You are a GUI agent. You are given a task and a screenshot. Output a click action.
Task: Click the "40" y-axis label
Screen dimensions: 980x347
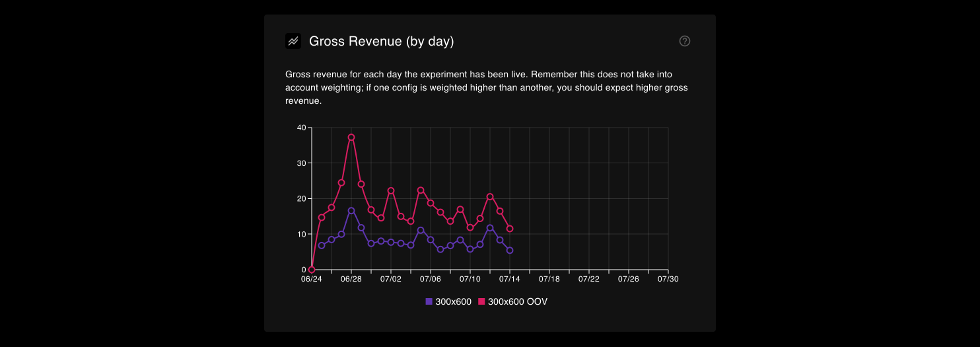pyautogui.click(x=301, y=128)
